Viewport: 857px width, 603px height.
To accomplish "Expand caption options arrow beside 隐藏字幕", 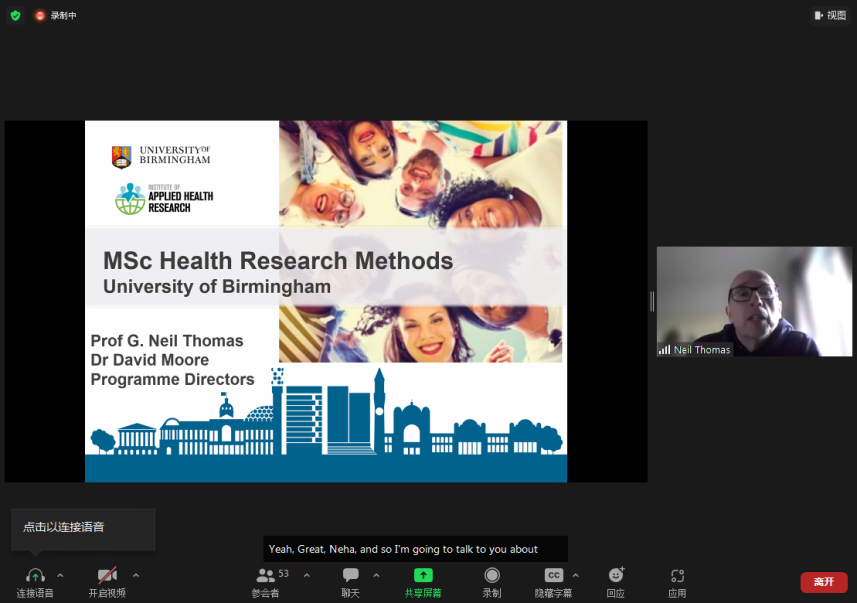I will coord(576,575).
